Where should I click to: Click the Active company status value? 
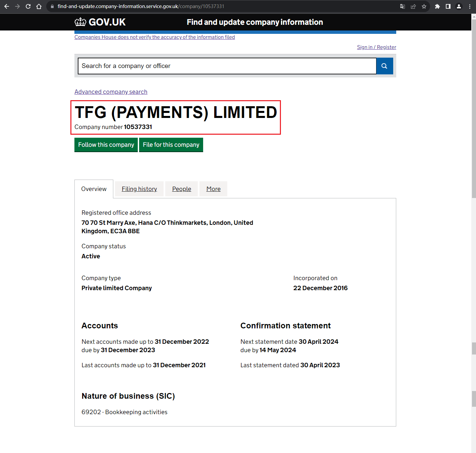(x=91, y=256)
